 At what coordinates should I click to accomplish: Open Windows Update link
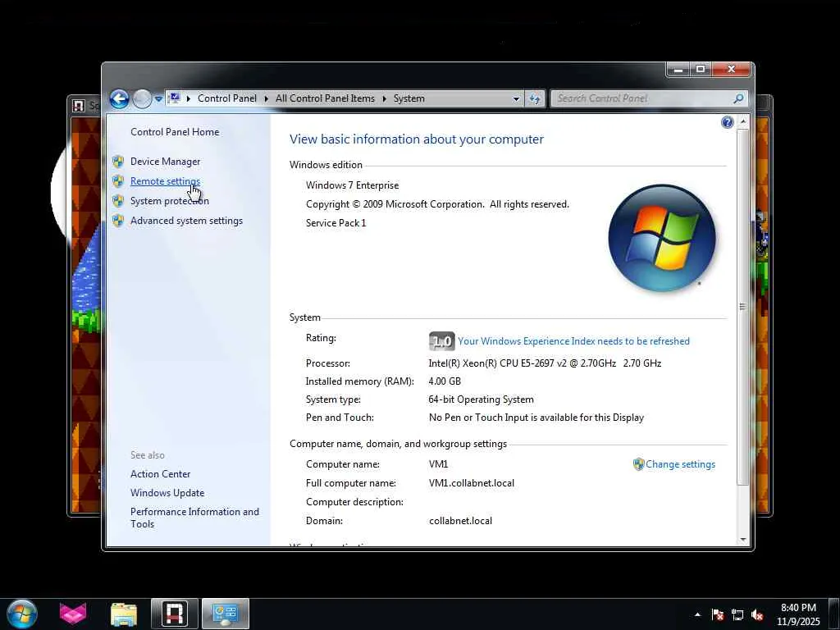pyautogui.click(x=167, y=493)
